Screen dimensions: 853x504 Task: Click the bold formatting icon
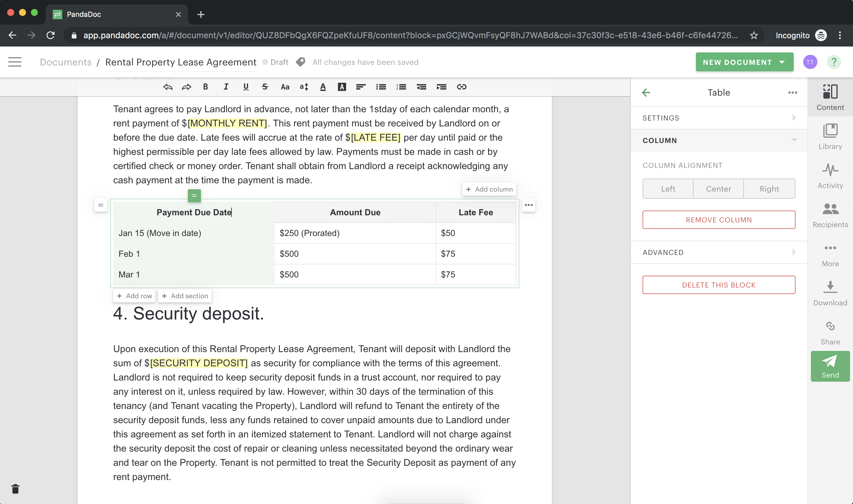coord(205,86)
